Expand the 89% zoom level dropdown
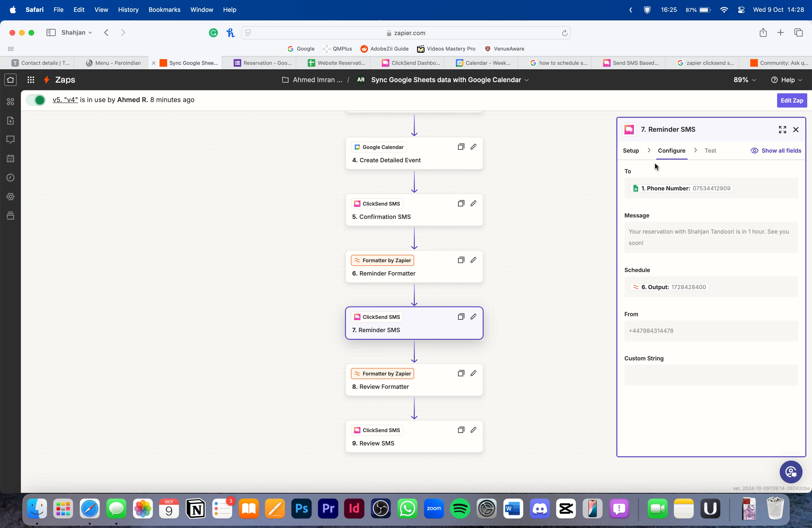This screenshot has height=528, width=812. 745,80
